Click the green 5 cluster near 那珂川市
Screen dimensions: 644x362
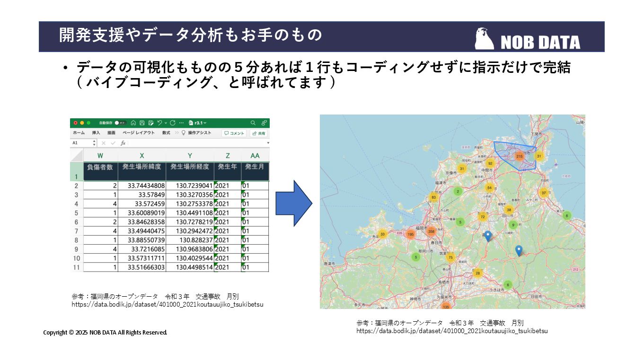(x=415, y=257)
